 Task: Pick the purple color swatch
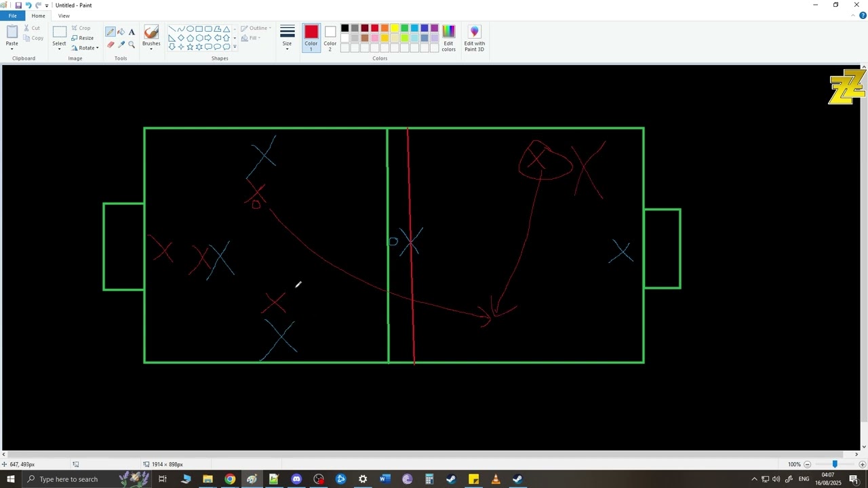coord(435,28)
